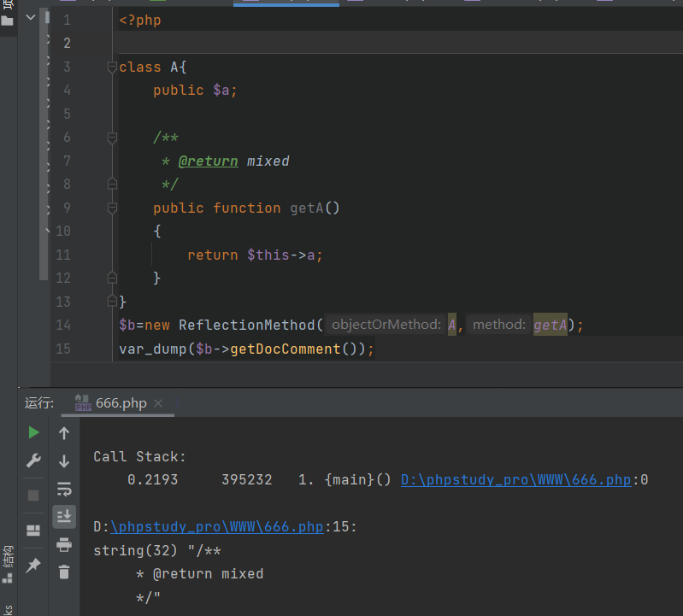Collapse the project tree chevron at top left

tap(32, 19)
